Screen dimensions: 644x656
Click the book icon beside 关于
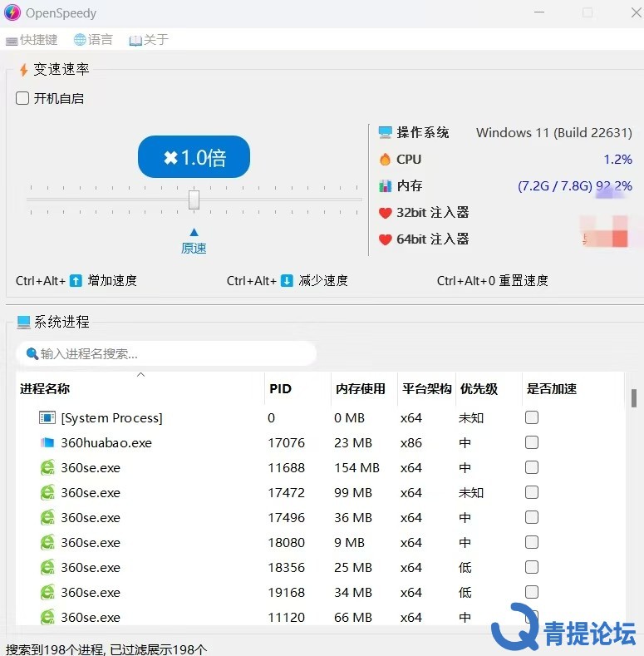point(135,41)
